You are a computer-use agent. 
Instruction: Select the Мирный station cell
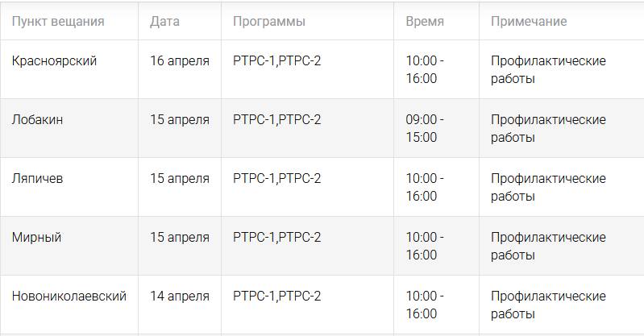click(36, 238)
